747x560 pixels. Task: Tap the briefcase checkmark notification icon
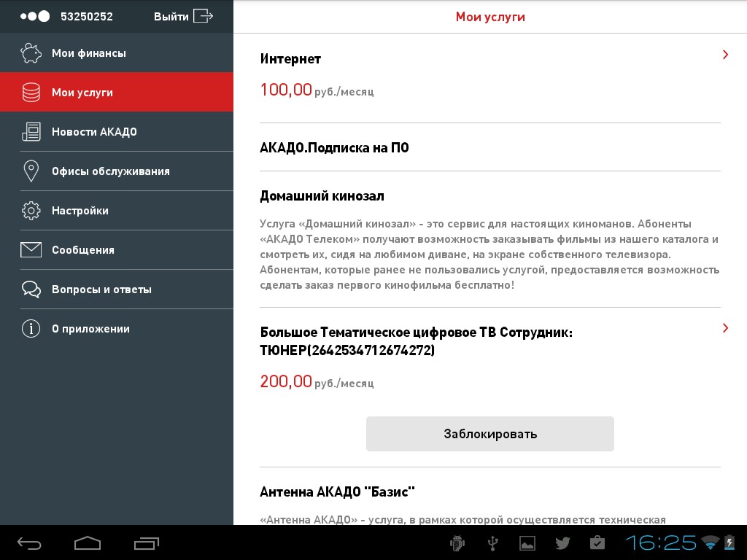click(x=597, y=542)
